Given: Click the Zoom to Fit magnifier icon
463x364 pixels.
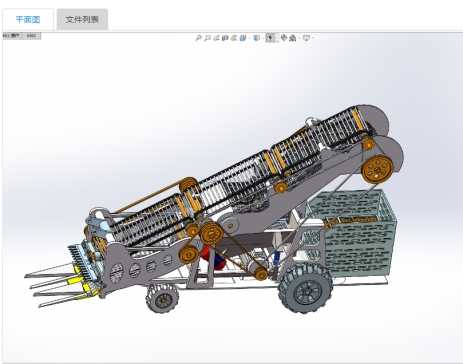Looking at the screenshot, I should pyautogui.click(x=198, y=38).
